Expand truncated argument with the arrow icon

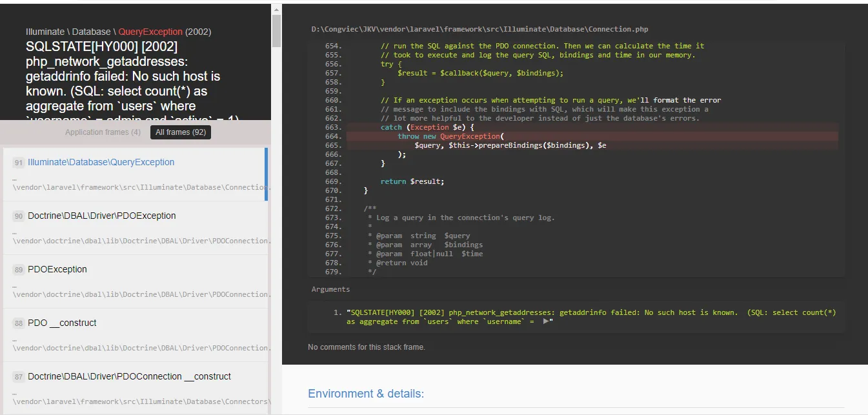coord(546,321)
